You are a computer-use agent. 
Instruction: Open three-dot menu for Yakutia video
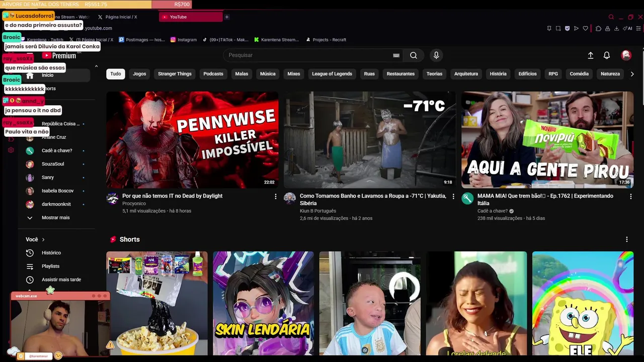coord(453,197)
